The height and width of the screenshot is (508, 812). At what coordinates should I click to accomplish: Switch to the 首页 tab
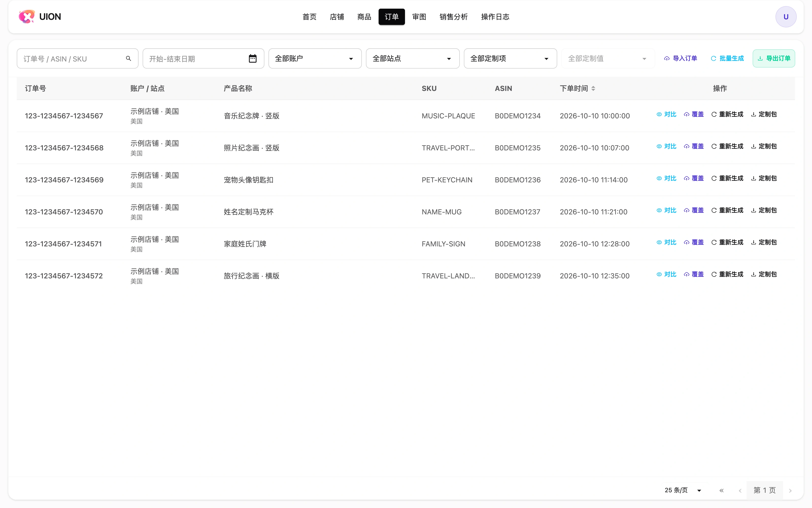point(309,17)
